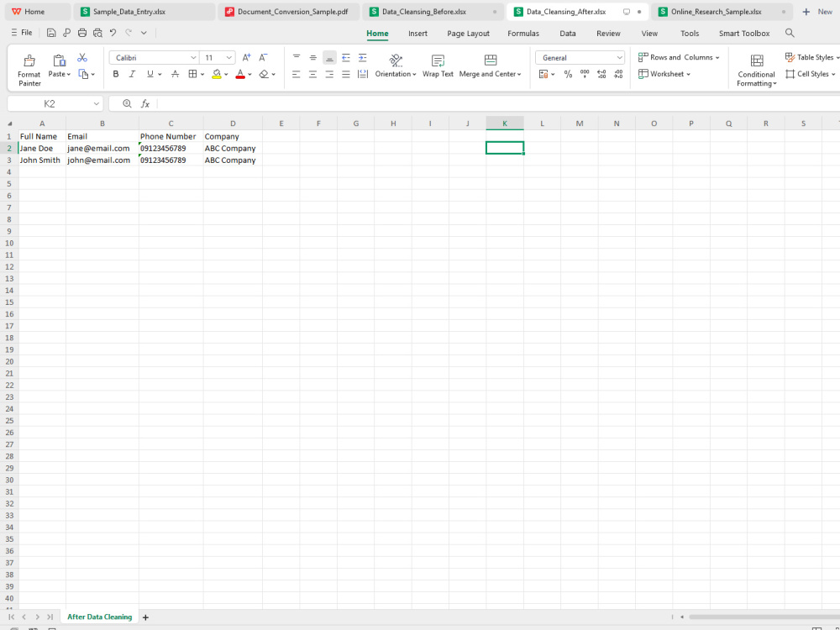Toggle Italic formatting

[132, 74]
